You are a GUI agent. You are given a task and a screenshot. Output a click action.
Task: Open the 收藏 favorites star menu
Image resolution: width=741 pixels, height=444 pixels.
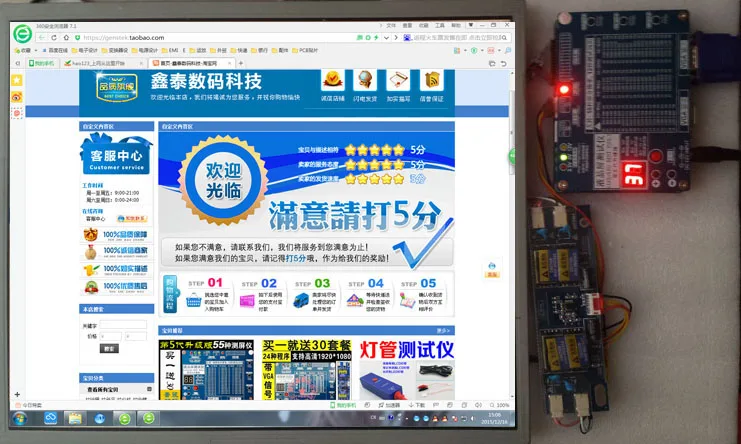[23, 50]
